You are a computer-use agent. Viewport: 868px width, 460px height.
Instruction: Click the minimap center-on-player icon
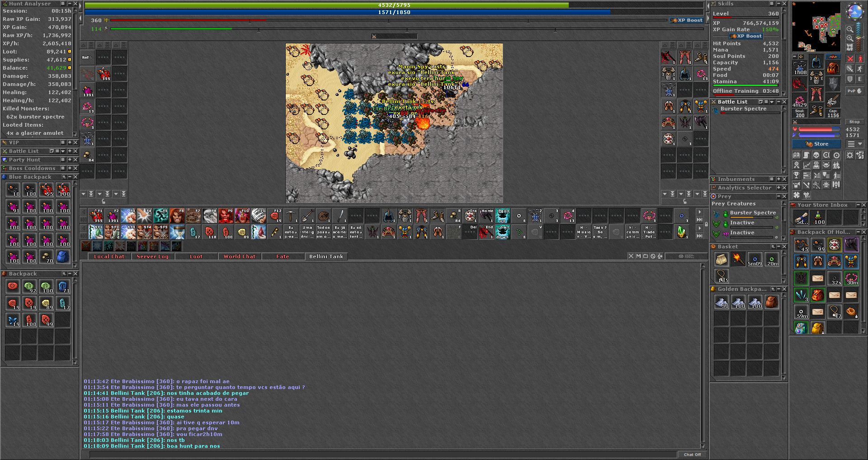point(850,47)
